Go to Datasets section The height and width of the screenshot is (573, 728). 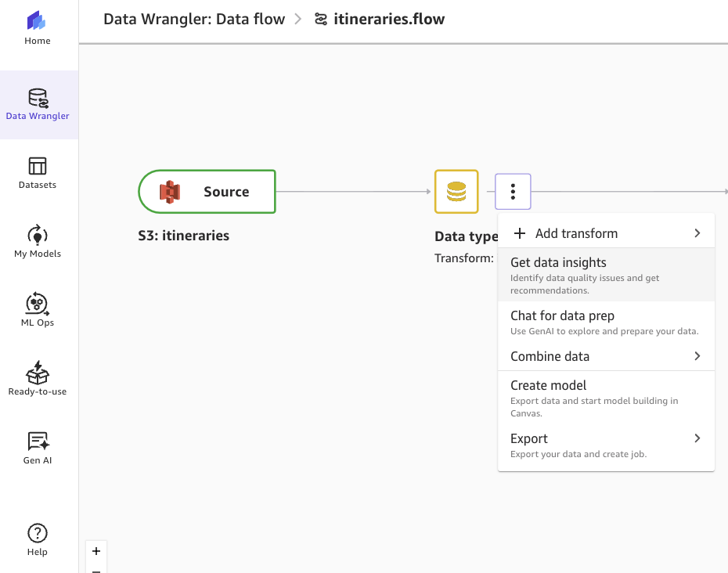[37, 173]
